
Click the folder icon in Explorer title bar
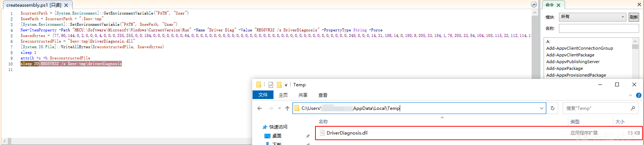click(258, 85)
